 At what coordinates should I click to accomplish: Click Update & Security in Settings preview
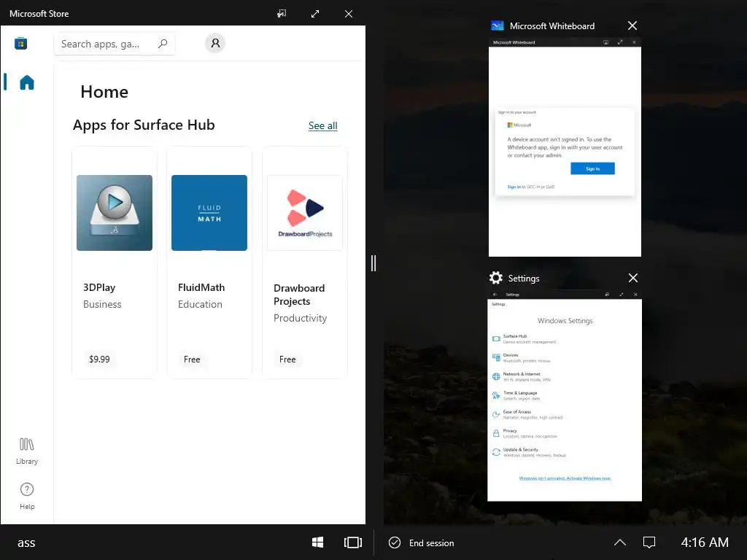tap(529, 452)
